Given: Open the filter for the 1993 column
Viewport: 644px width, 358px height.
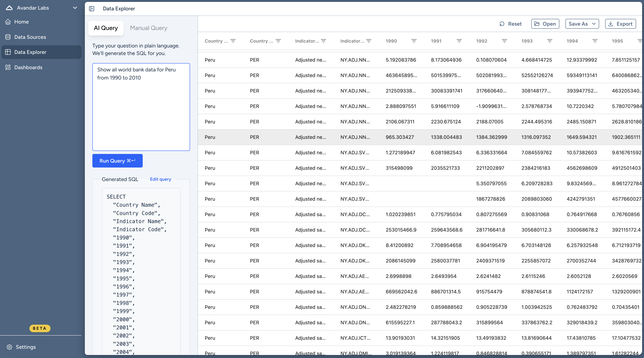Looking at the screenshot, I should tap(550, 41).
